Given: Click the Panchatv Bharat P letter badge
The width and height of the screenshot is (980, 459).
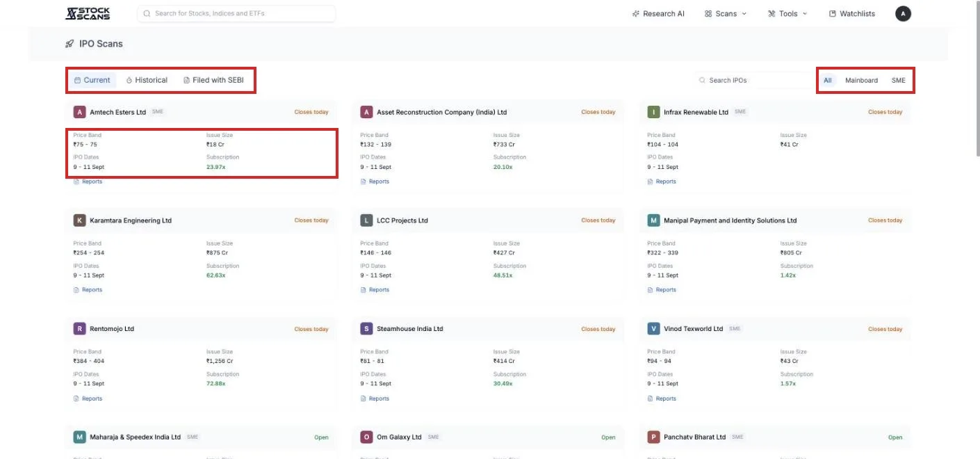Looking at the screenshot, I should click(653, 437).
